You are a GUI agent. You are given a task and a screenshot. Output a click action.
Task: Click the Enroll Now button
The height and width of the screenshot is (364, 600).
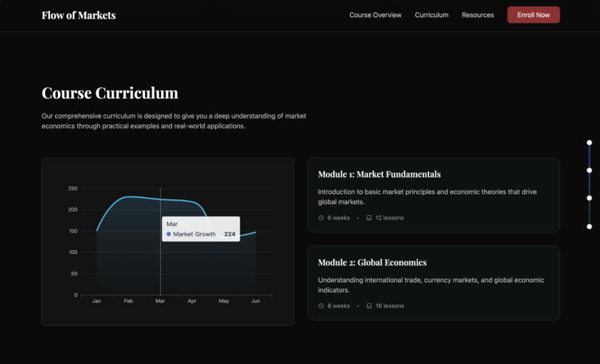[x=533, y=15]
